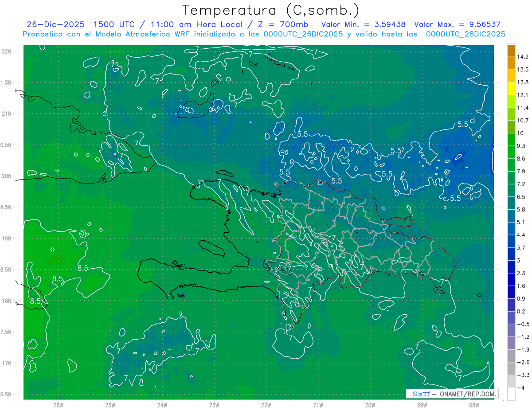Click the 70W longitude axis label
Viewport: 532px width, 411px height.
click(370, 405)
